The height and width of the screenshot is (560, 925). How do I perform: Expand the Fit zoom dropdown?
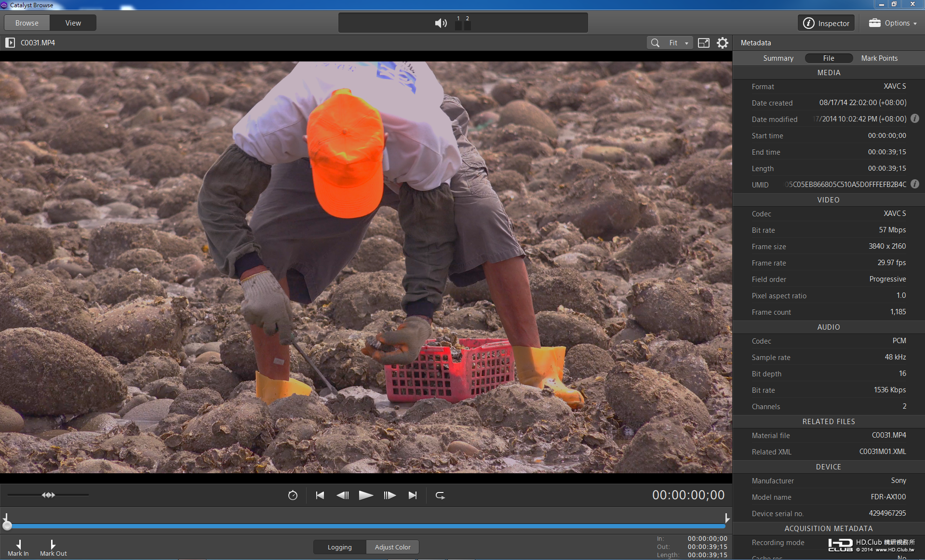coord(679,43)
